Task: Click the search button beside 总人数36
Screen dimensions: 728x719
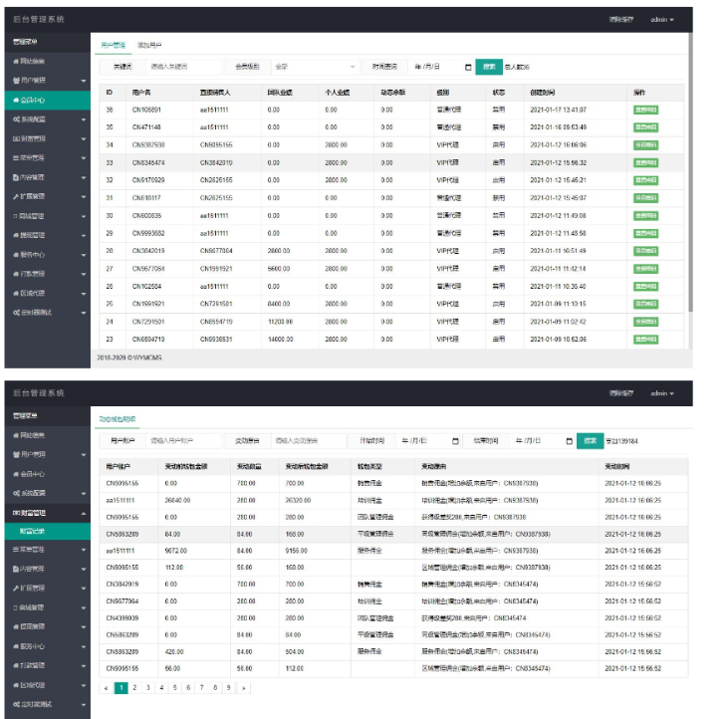Action: (x=488, y=67)
